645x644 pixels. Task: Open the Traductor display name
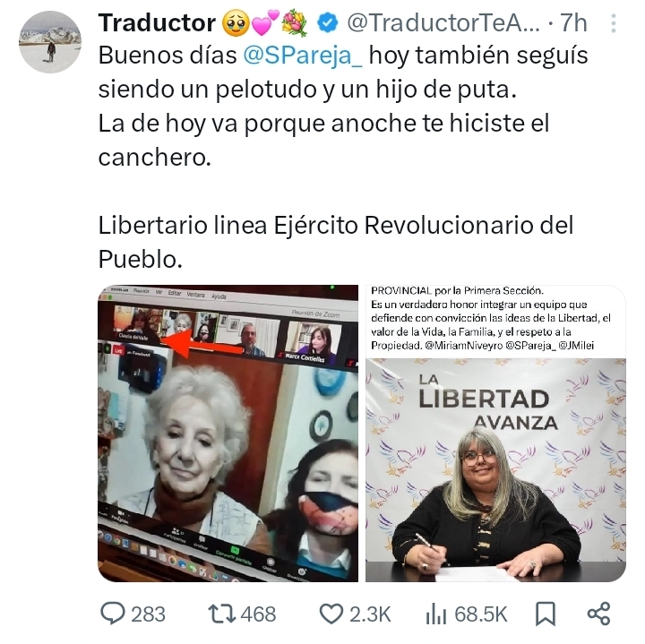coord(157,22)
